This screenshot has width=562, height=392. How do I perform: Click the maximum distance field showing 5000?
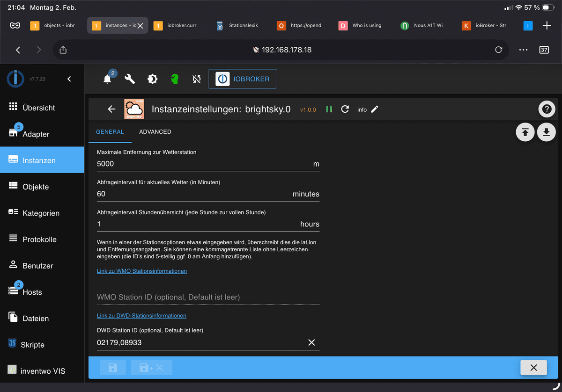208,164
